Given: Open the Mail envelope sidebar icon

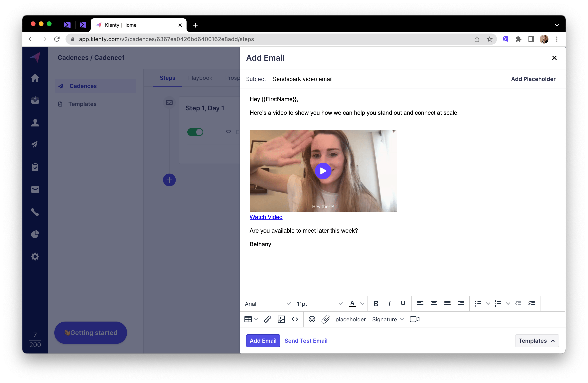Looking at the screenshot, I should tap(35, 190).
